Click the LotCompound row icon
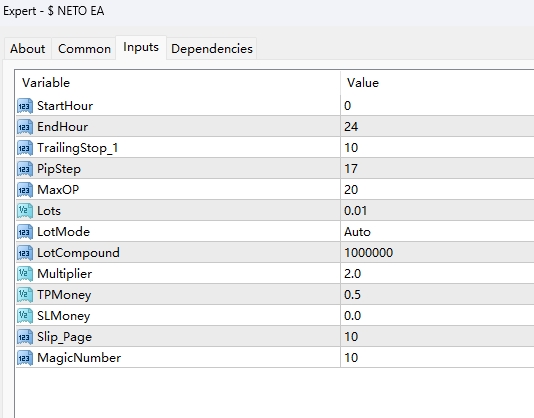Screen dimensions: 534x418 pyautogui.click(x=25, y=253)
